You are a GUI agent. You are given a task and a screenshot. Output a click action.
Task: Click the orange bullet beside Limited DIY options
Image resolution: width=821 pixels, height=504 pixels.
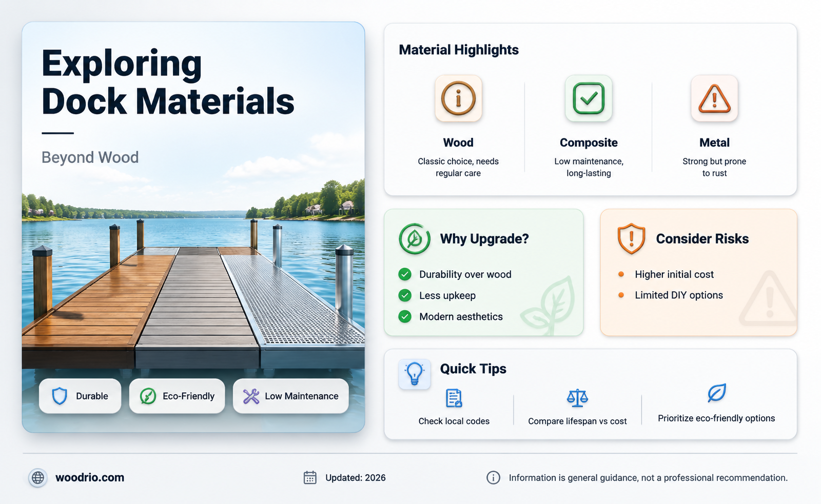coord(621,295)
